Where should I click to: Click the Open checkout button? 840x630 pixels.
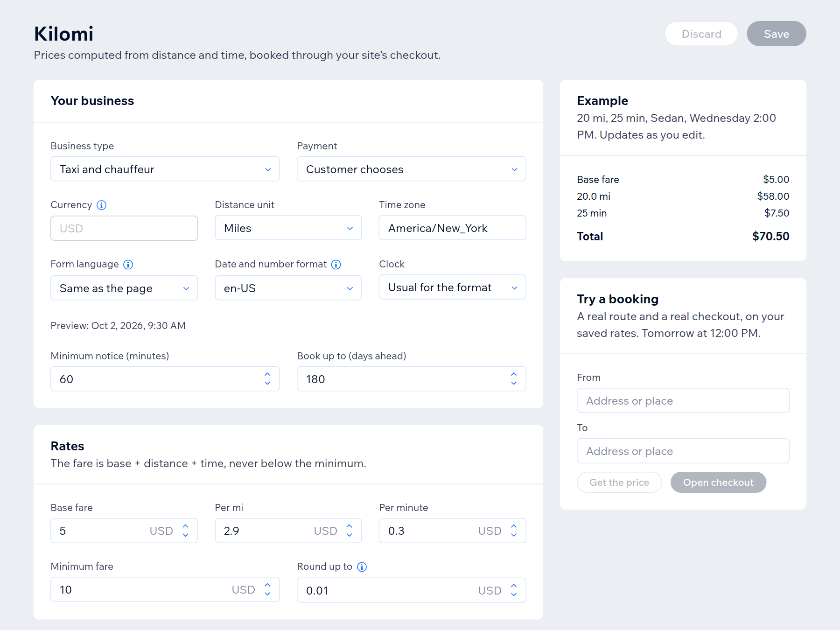tap(718, 482)
